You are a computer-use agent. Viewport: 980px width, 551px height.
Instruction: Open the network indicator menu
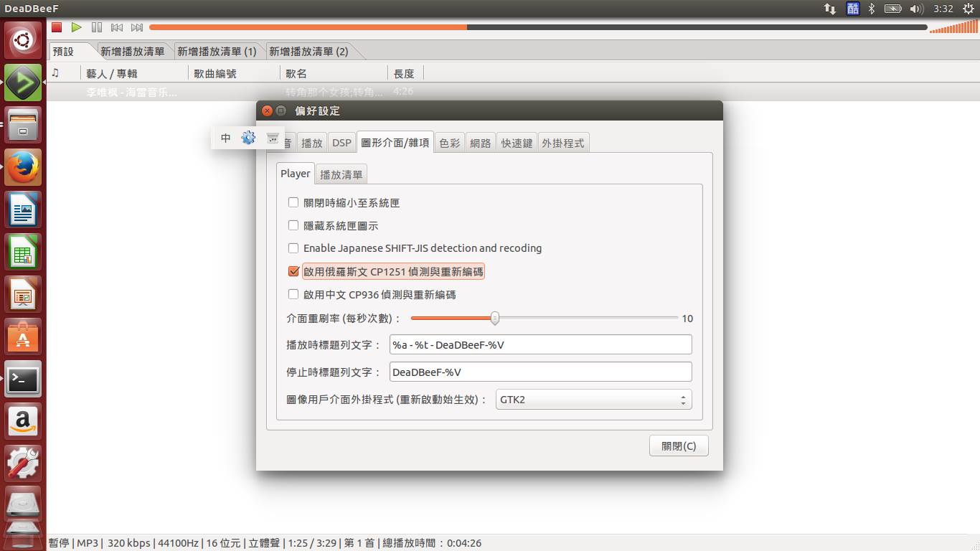coord(830,9)
